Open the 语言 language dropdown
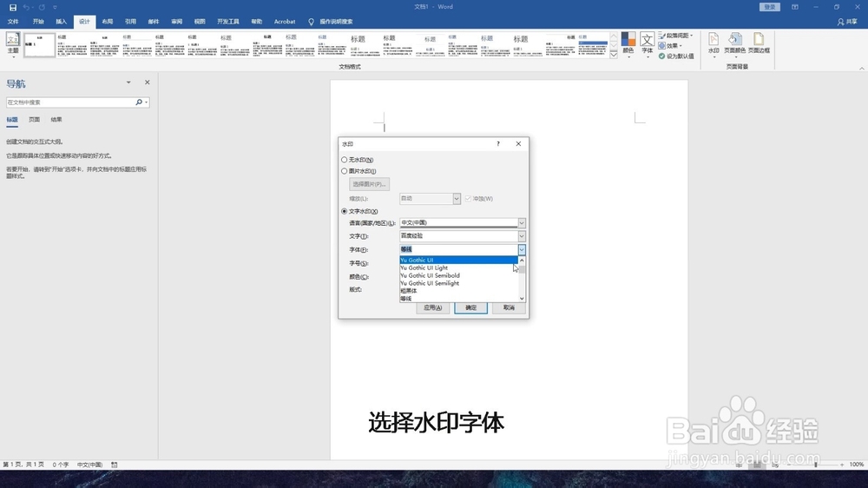Viewport: 868px width, 488px height. click(522, 222)
